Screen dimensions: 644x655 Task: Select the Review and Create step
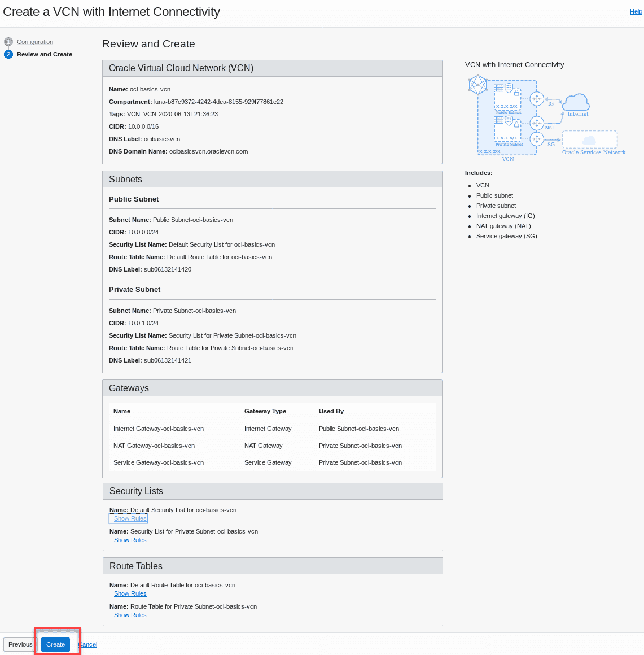44,54
